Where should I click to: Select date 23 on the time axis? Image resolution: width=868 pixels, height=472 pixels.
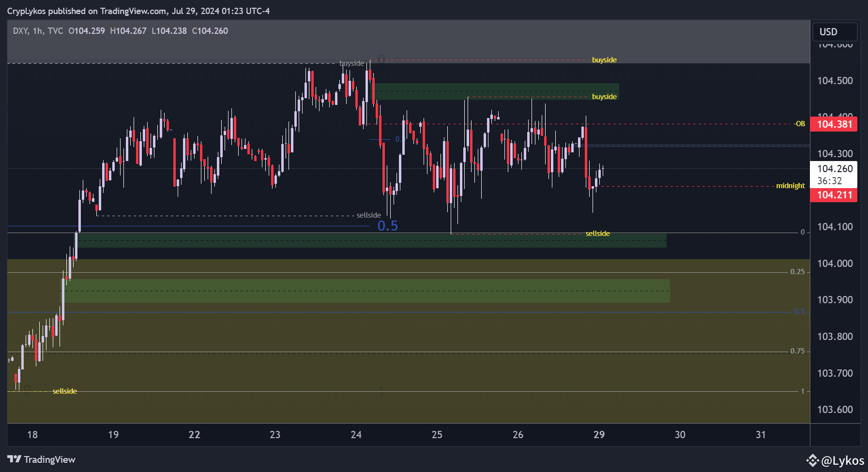(275, 435)
